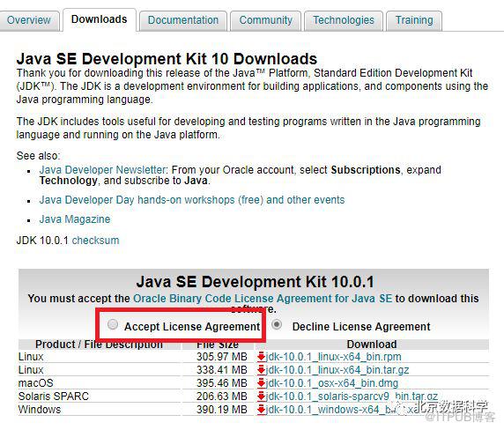This screenshot has height=430, width=504.
Task: Open the Java Magazine link
Action: (75, 219)
